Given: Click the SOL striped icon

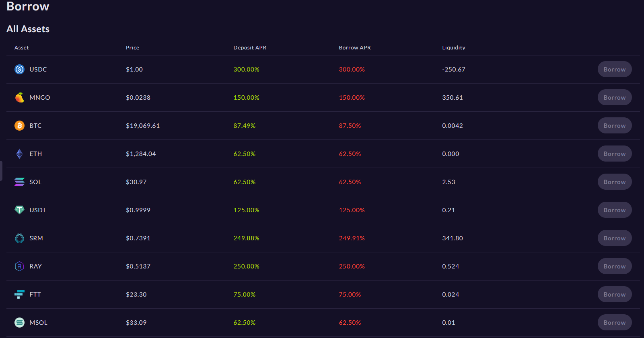Looking at the screenshot, I should (x=19, y=182).
